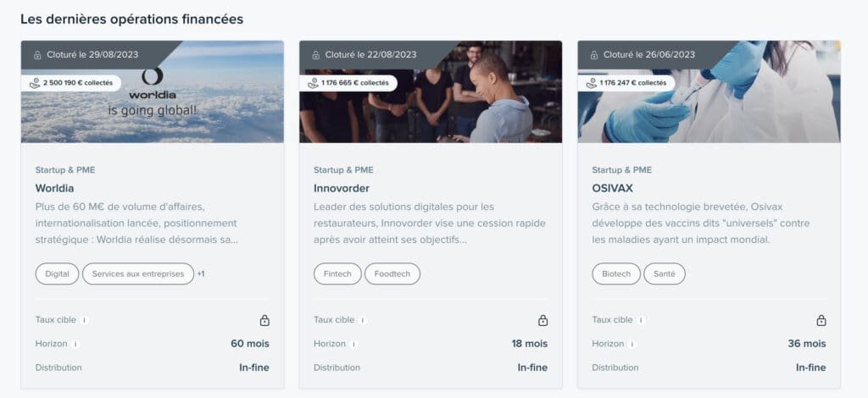
Task: Click the Horizon info icon on OSIVAX card
Action: 632,344
